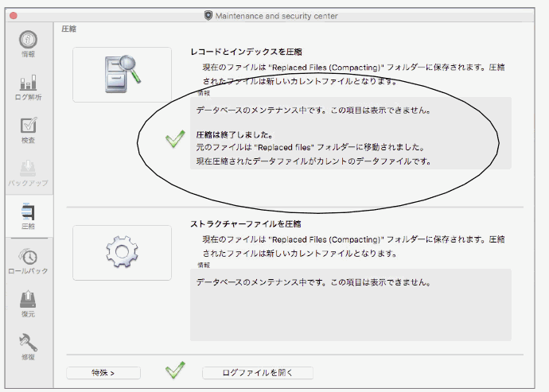Click the レコードとインデックスを圧縮 heading
This screenshot has width=549, height=392.
coord(245,51)
